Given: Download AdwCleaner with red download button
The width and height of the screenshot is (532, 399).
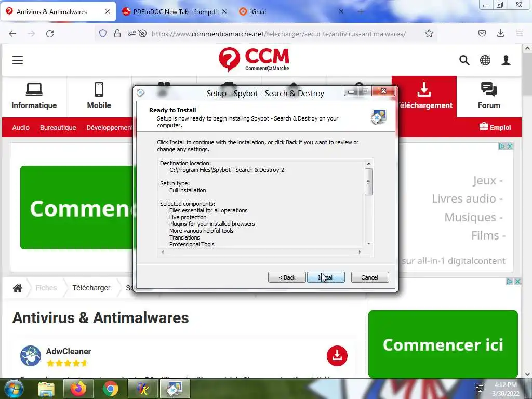Looking at the screenshot, I should click(x=337, y=355).
